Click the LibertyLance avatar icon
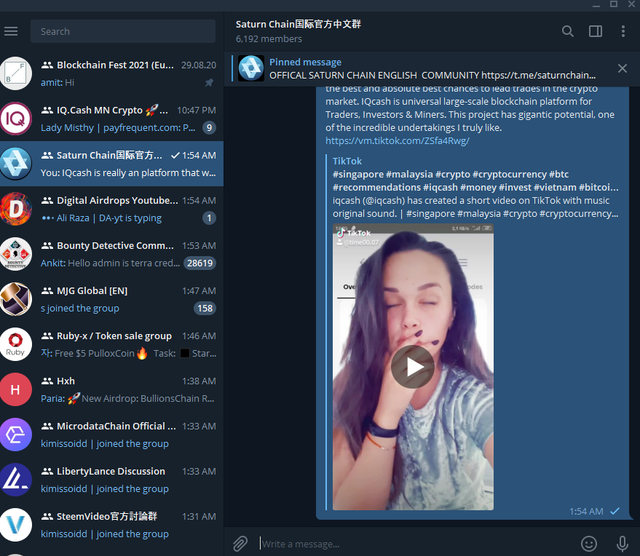The height and width of the screenshot is (556, 640). click(16, 480)
